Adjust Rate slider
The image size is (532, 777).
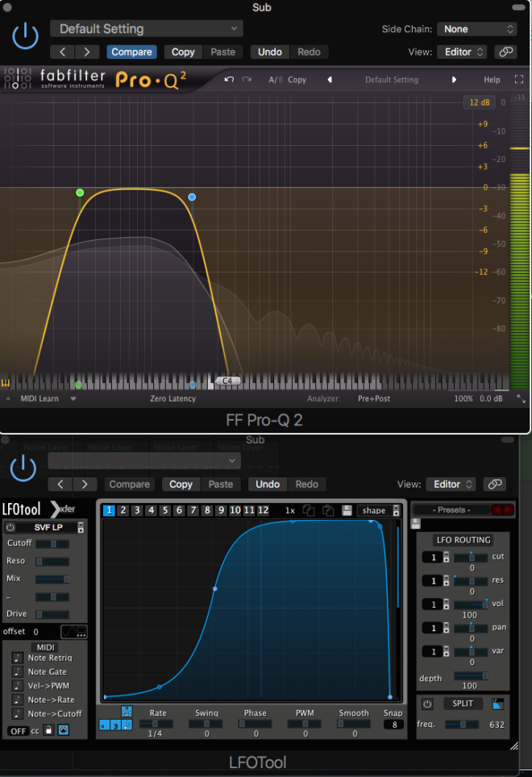156,724
